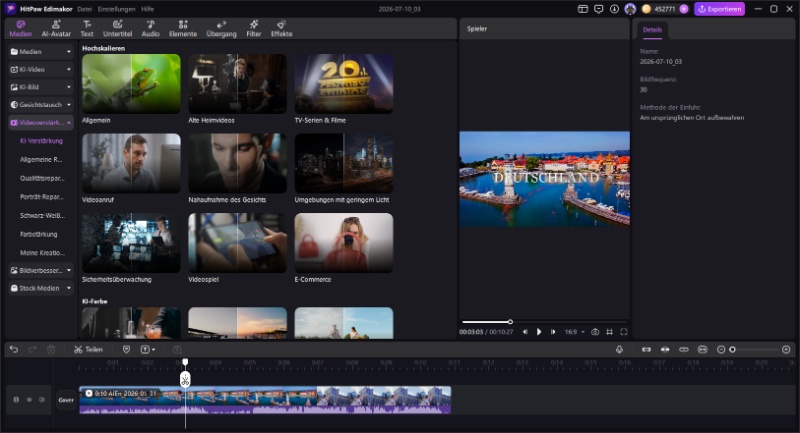Enter fullscreen player view
This screenshot has height=433, width=800.
point(623,332)
